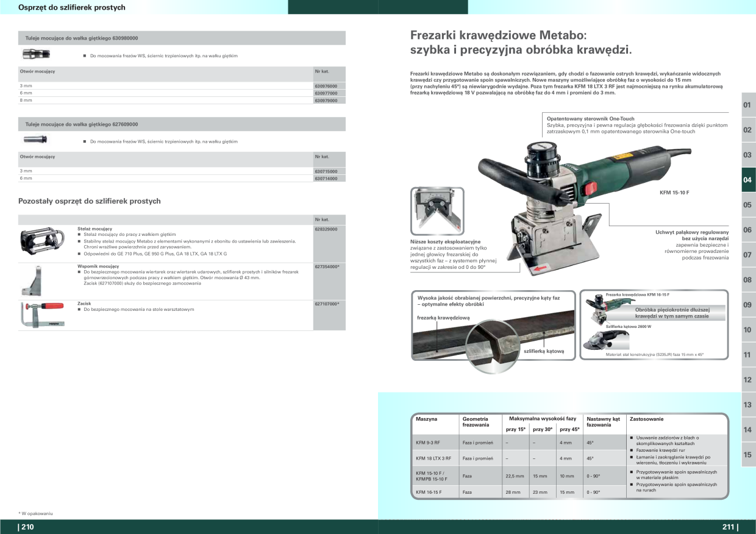Click footnote '* W opakowaniu'
756x534 pixels.
(35, 514)
